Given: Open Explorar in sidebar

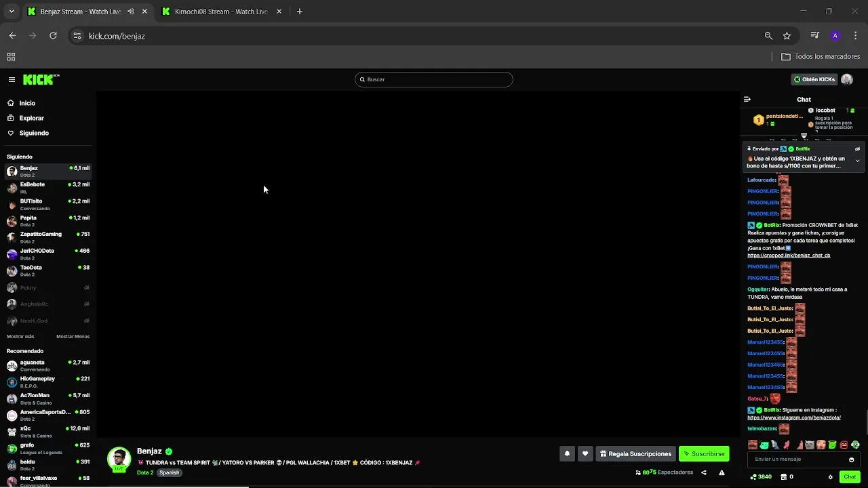Looking at the screenshot, I should (x=31, y=118).
